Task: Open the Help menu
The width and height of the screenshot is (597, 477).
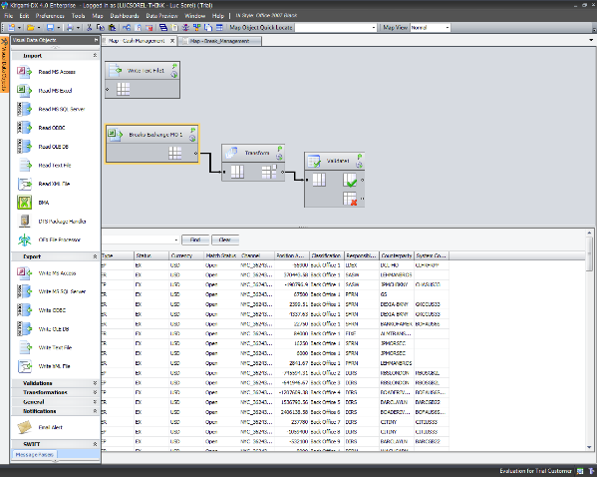Action: tap(218, 16)
